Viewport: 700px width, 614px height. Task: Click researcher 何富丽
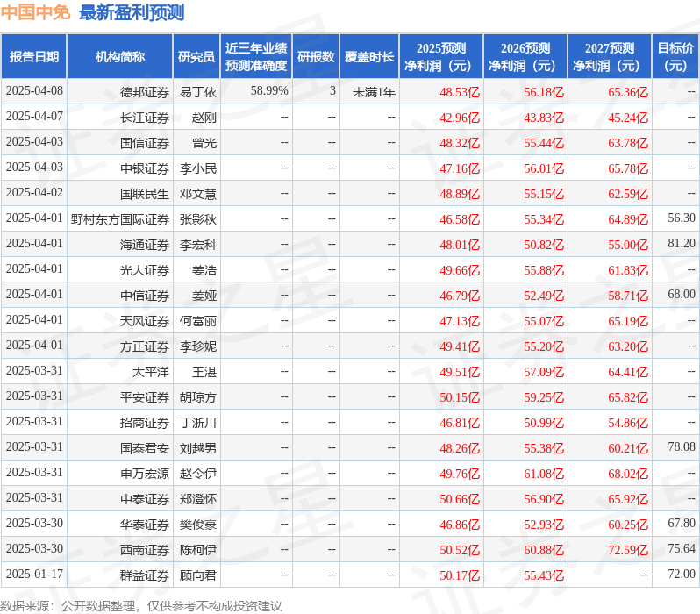click(x=197, y=321)
